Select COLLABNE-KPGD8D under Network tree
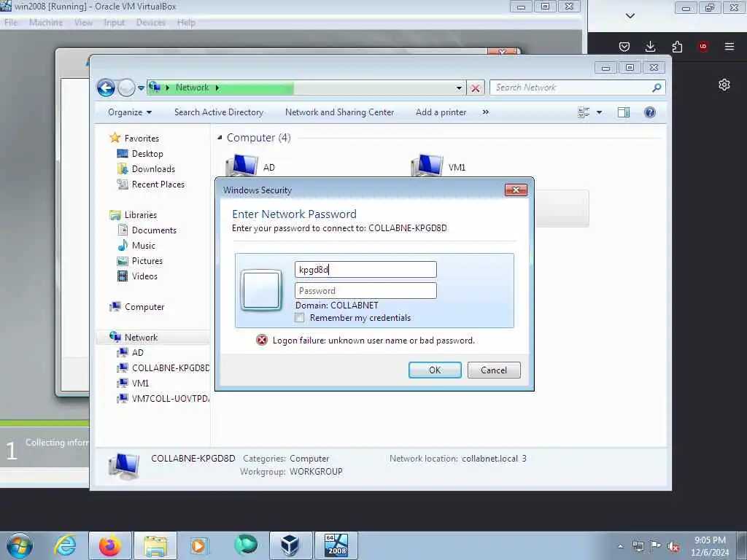 click(x=171, y=368)
